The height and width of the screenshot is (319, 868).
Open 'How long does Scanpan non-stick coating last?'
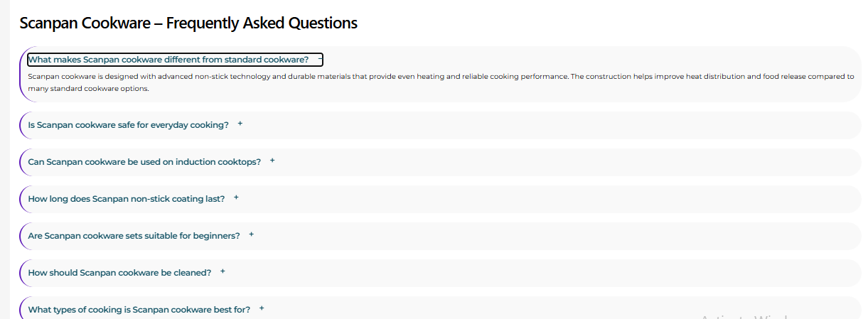pyautogui.click(x=126, y=199)
